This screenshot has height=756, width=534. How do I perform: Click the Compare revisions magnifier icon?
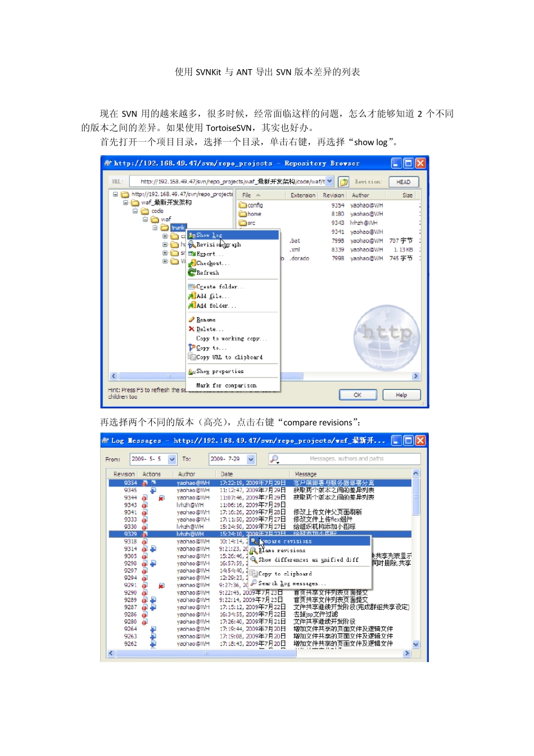tap(254, 541)
